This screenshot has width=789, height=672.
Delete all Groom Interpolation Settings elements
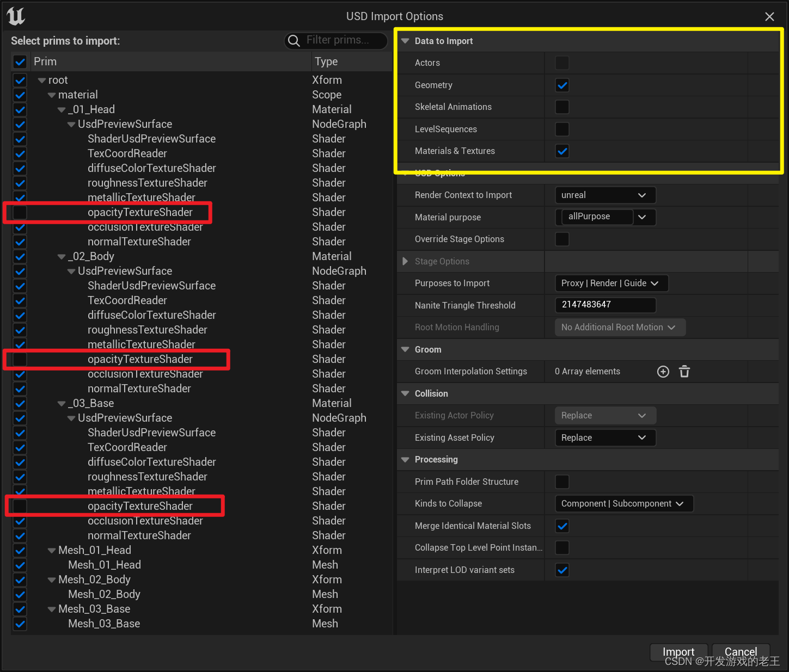tap(684, 372)
